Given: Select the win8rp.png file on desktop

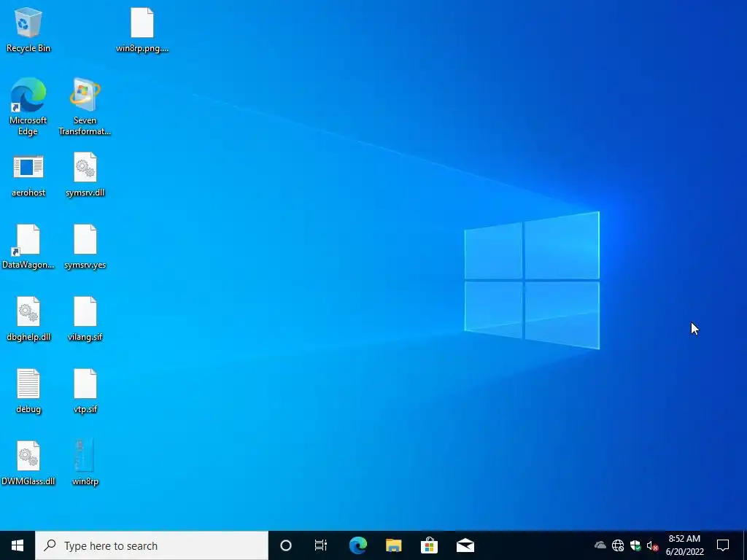Looking at the screenshot, I should (142, 30).
